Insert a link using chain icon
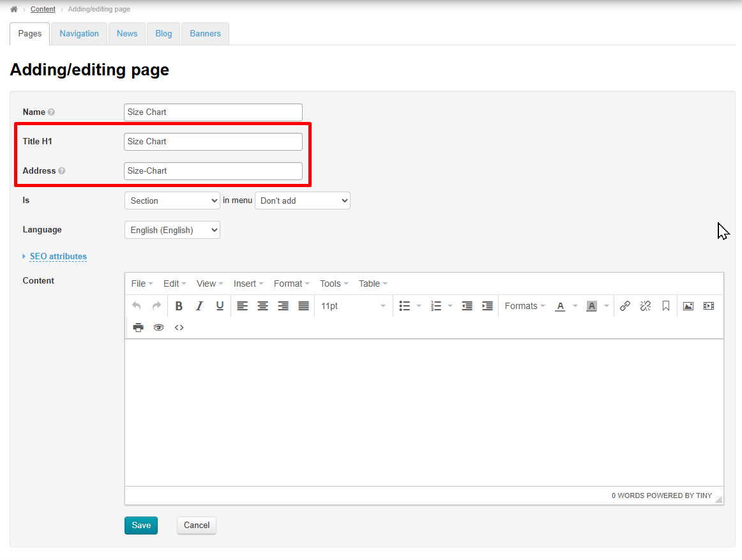The height and width of the screenshot is (560, 742). coord(625,306)
